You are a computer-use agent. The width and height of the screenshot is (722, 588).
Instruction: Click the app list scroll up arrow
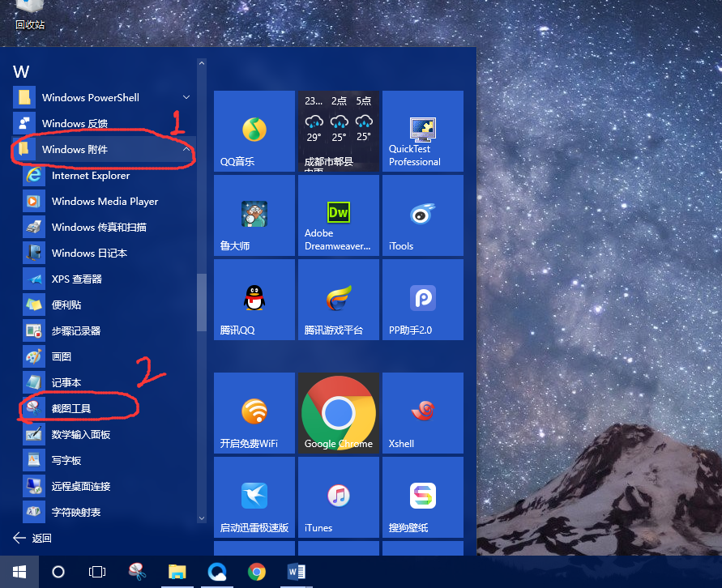click(202, 63)
